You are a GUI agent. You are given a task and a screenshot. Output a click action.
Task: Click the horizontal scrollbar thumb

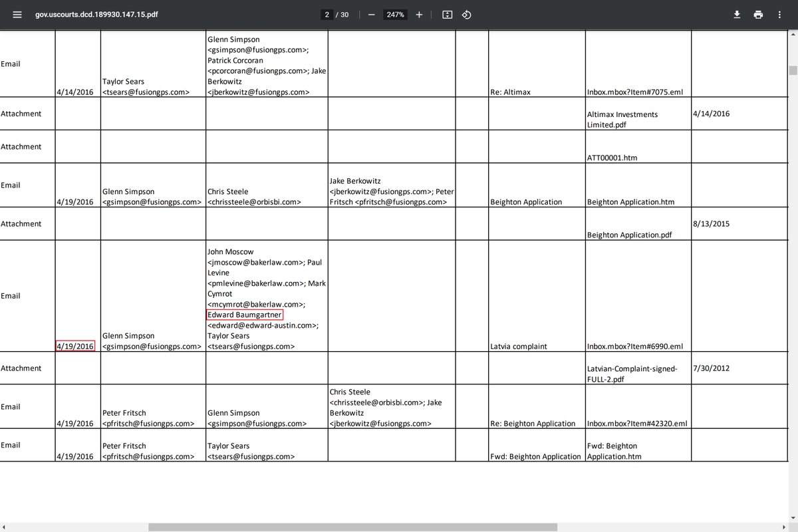tap(352, 527)
